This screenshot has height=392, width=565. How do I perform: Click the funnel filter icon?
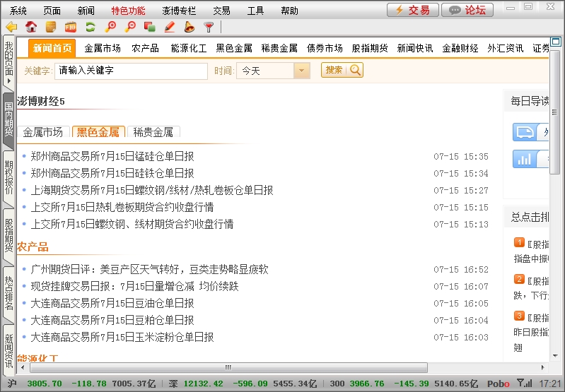coord(209,28)
